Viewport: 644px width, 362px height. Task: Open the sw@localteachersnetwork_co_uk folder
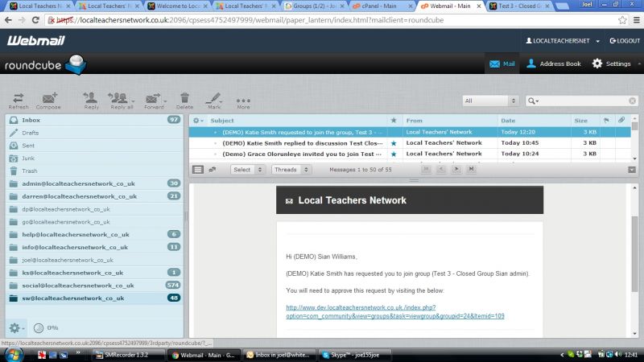coord(94,298)
